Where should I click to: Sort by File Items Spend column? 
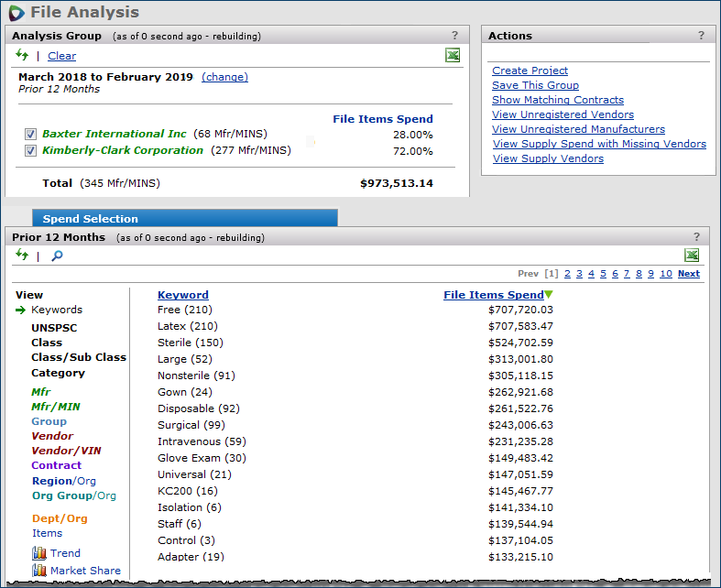493,295
